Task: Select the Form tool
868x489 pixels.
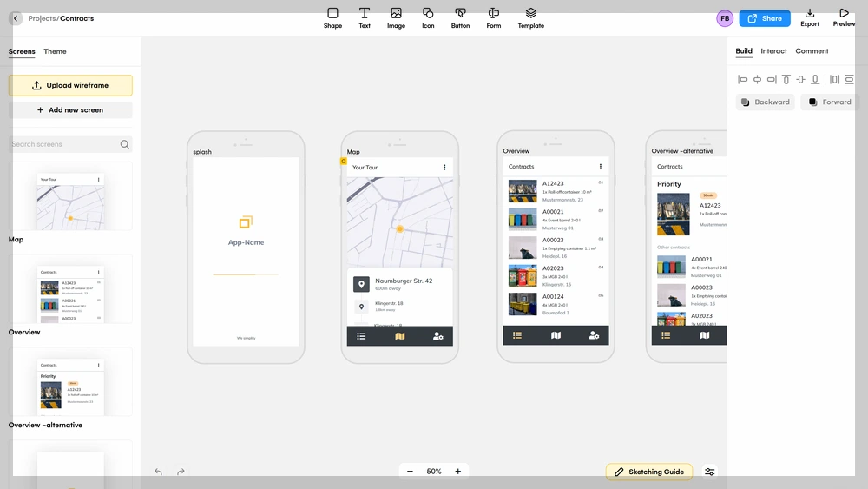Action: [493, 17]
